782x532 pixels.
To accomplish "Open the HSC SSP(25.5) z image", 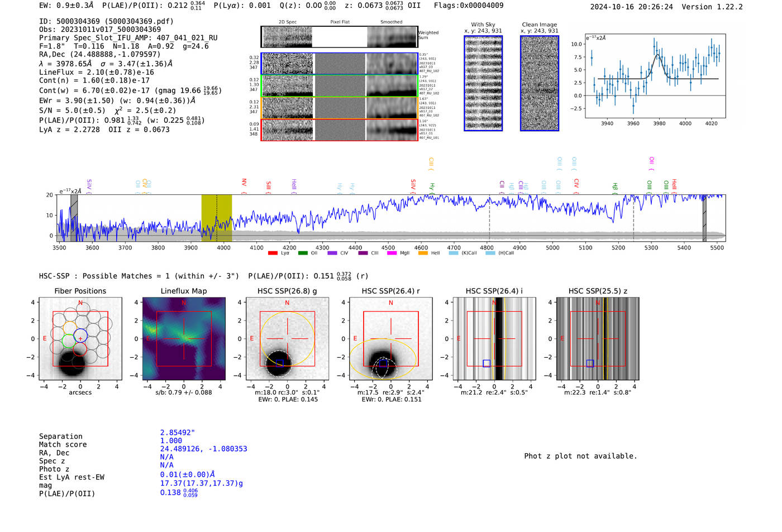I will click(598, 338).
